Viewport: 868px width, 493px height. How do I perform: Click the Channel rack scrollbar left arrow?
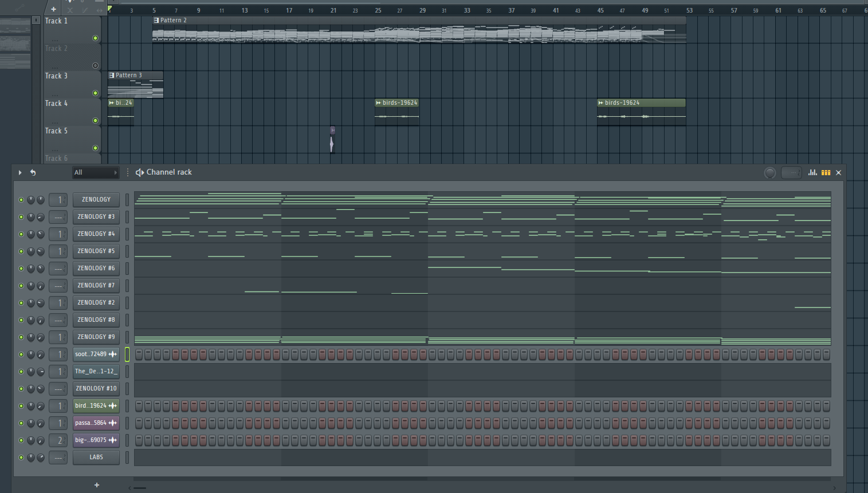tap(129, 488)
